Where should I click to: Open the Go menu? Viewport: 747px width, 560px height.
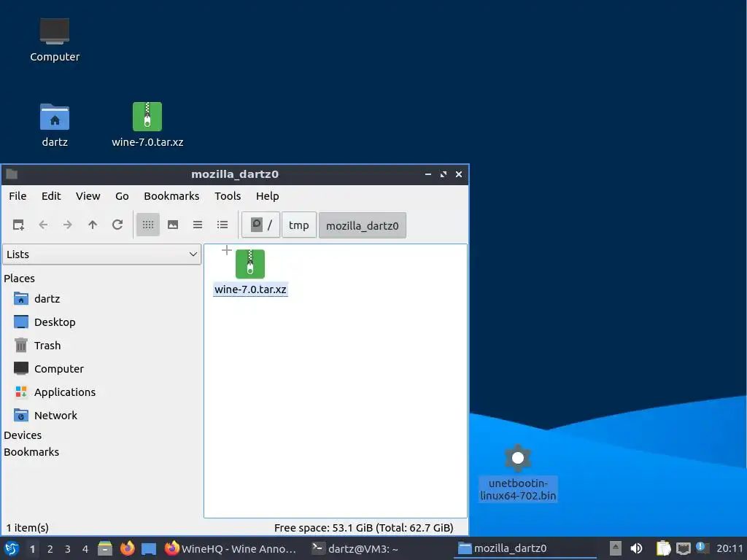tap(122, 196)
